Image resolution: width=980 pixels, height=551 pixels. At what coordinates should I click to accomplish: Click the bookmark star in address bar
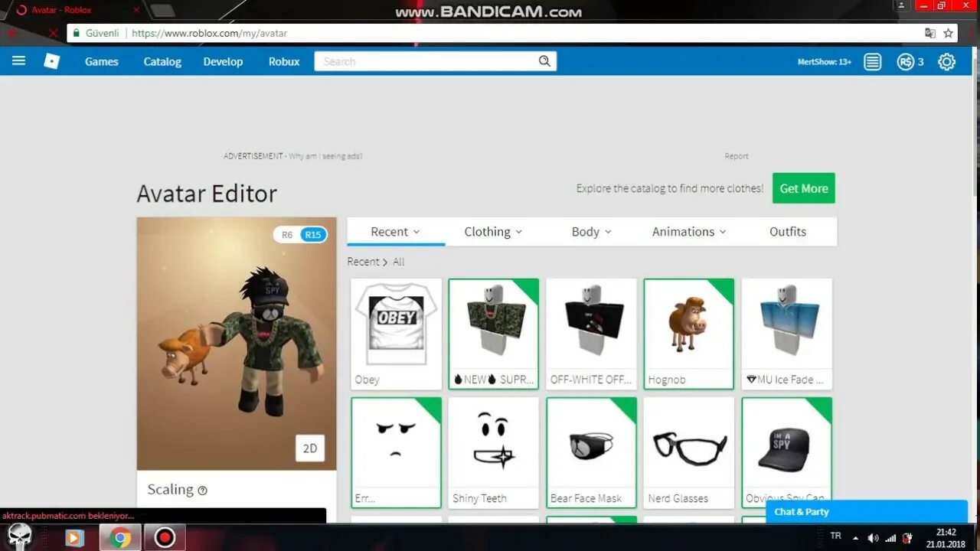click(949, 33)
